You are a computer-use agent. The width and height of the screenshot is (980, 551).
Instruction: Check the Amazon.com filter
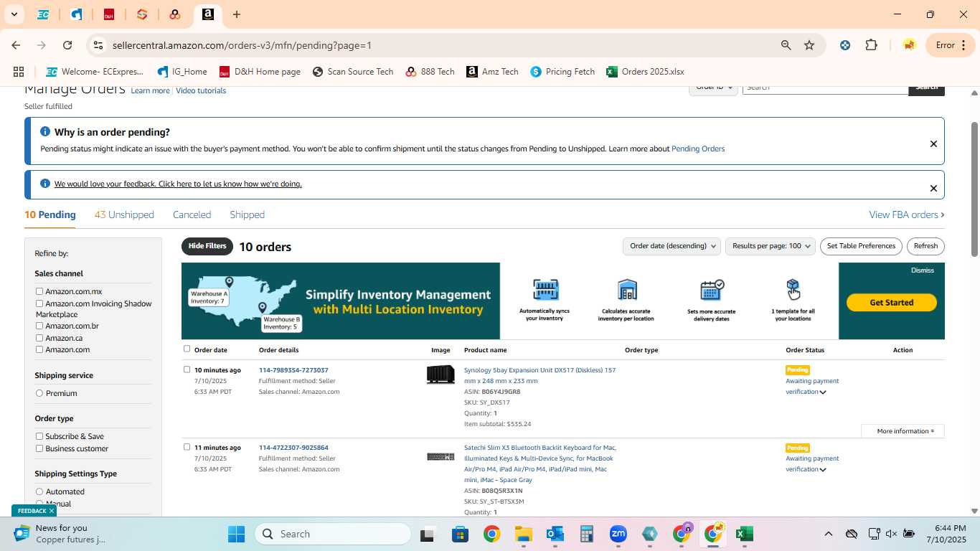click(x=39, y=349)
